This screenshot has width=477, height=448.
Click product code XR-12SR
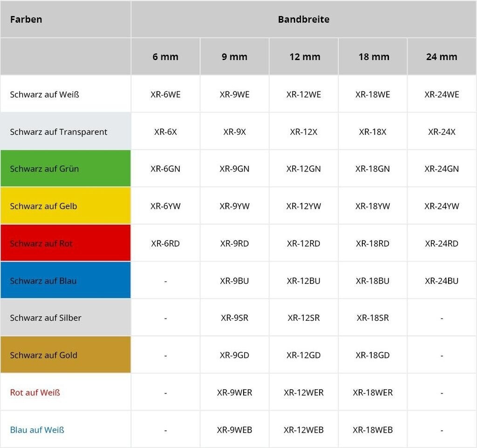[303, 318]
